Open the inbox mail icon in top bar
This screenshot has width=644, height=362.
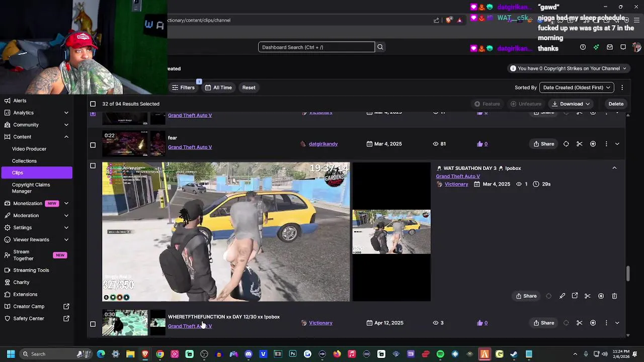(610, 47)
